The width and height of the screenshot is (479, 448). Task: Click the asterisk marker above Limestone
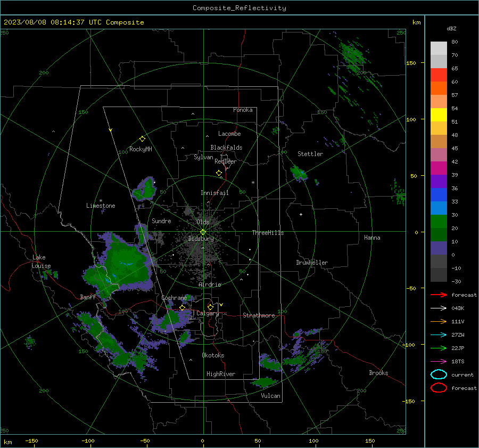point(101,201)
